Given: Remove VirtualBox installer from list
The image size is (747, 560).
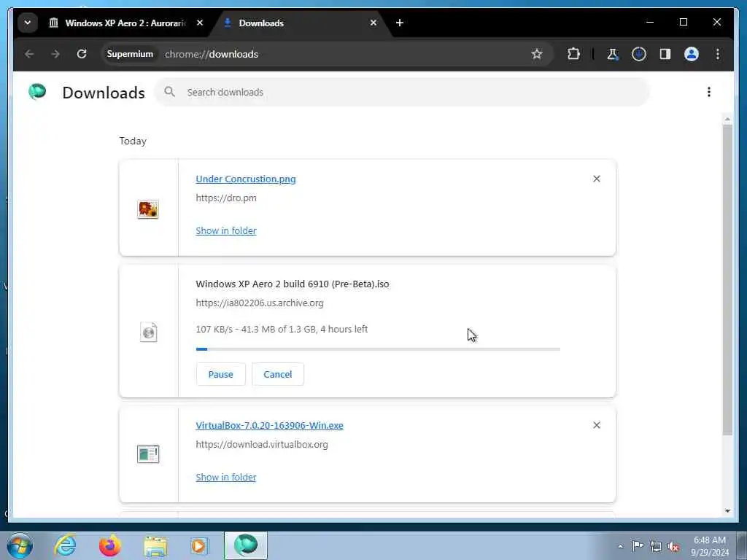Looking at the screenshot, I should coord(597,425).
